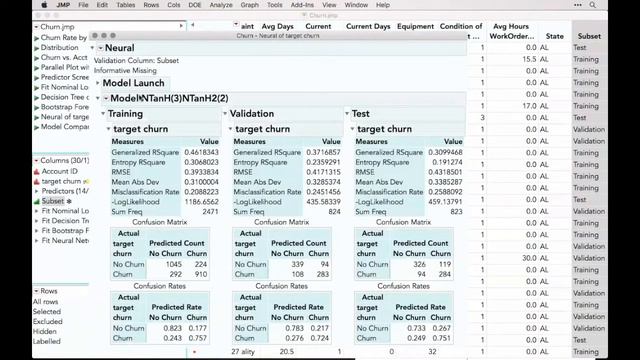Open the DOE menu
The width and height of the screenshot is (640, 360).
coord(195,5)
